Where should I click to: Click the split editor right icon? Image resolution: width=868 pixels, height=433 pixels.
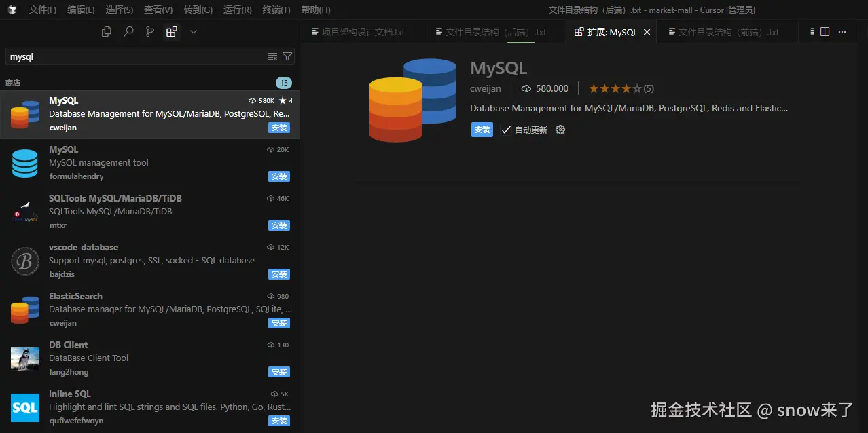(825, 31)
